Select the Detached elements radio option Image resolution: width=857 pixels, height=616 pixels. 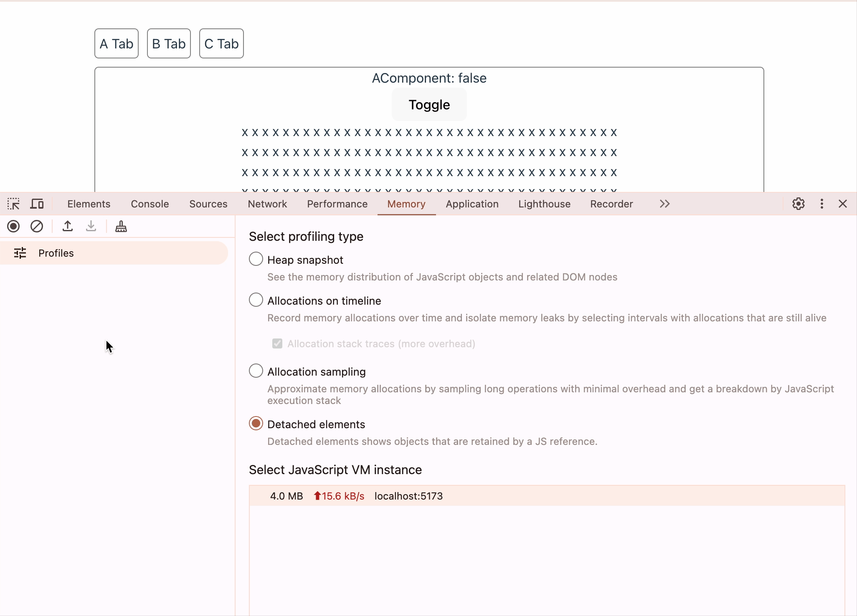click(x=256, y=424)
